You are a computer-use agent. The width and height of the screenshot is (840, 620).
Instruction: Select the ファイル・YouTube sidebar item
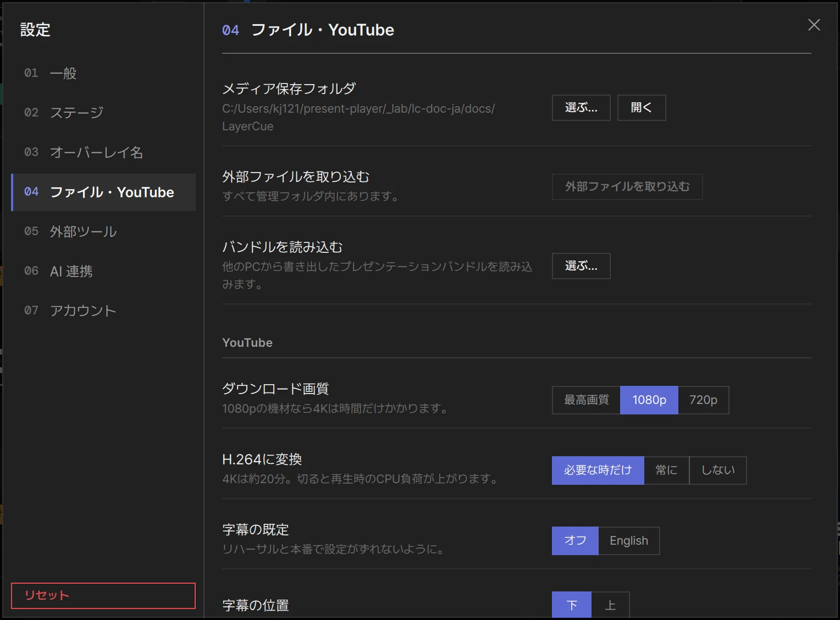tap(103, 192)
